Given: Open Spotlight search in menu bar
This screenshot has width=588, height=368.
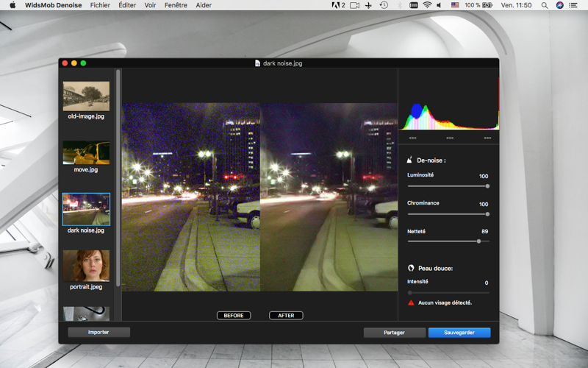Looking at the screenshot, I should (x=545, y=5).
